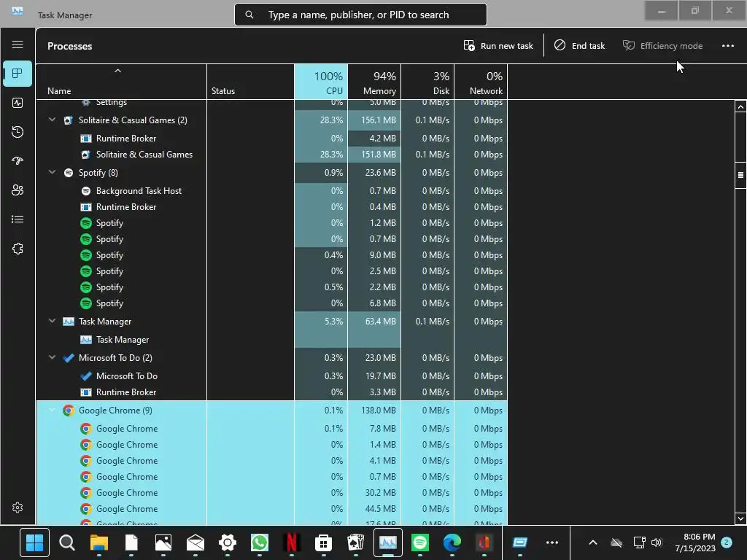Select the Solitaire & Casual Games child process
This screenshot has width=747, height=560.
coord(271,155)
